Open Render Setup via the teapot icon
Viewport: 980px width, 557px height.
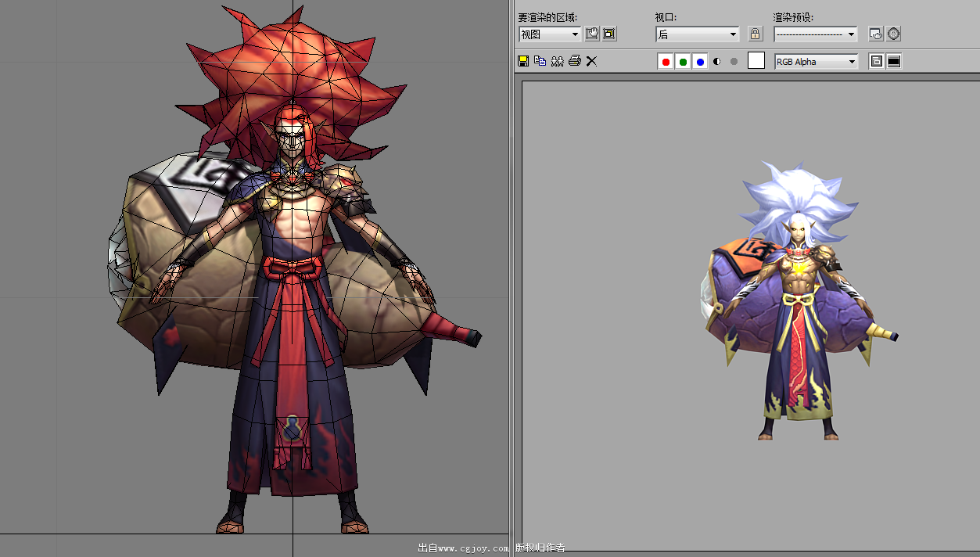point(876,34)
